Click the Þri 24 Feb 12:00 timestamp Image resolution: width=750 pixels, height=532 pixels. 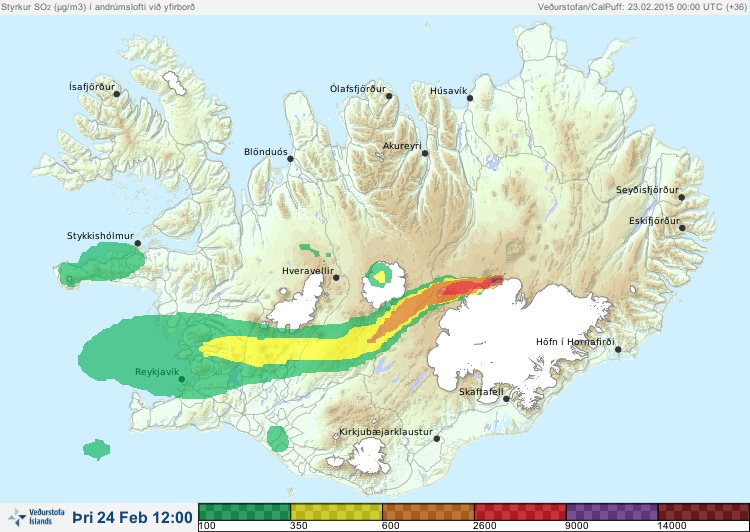tap(132, 517)
